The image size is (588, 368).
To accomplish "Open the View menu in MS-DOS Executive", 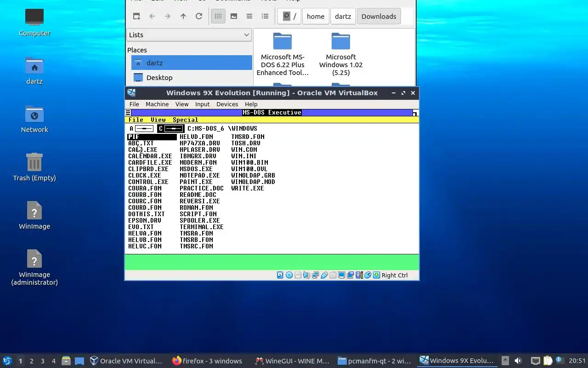I will (158, 120).
